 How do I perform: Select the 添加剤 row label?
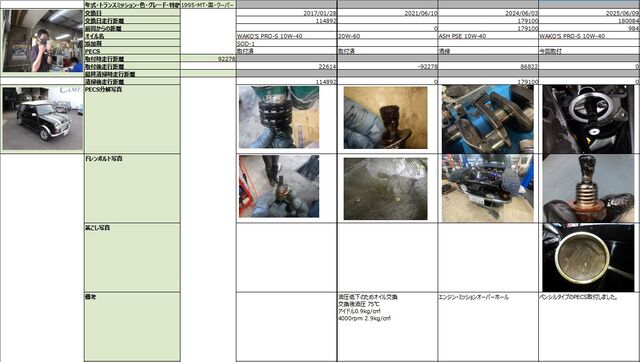pos(132,43)
